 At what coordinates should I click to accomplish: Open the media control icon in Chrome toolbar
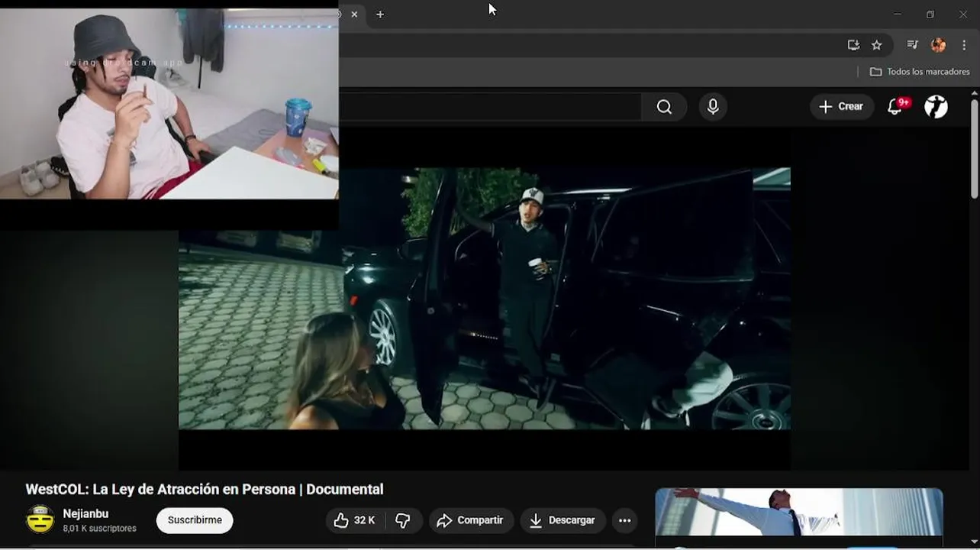912,45
